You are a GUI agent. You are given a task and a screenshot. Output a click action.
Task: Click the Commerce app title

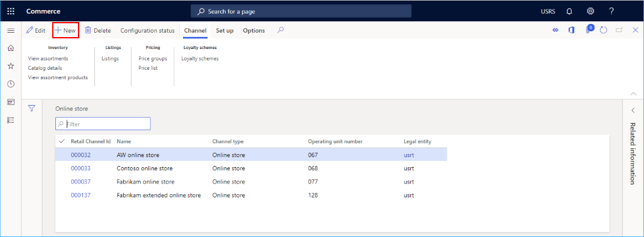pyautogui.click(x=43, y=11)
